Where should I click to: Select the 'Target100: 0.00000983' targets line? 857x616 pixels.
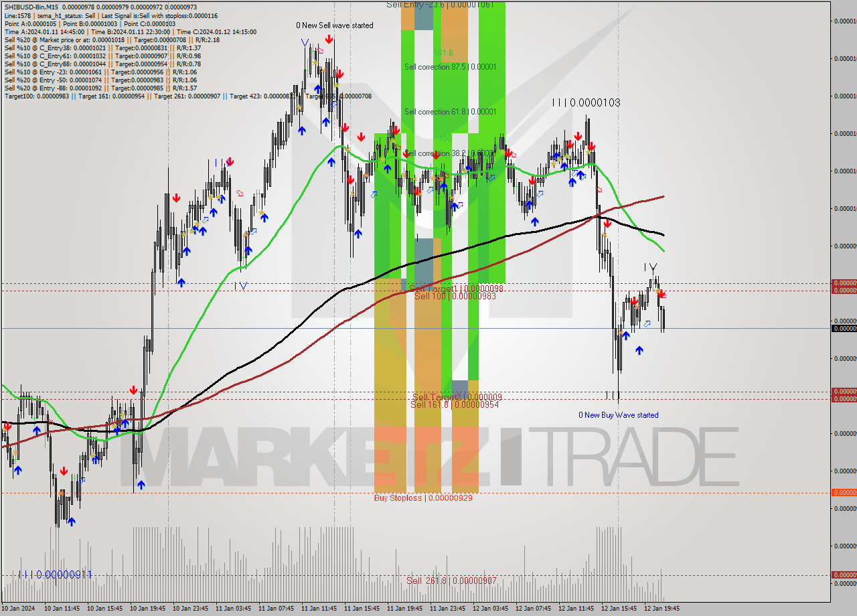point(187,96)
